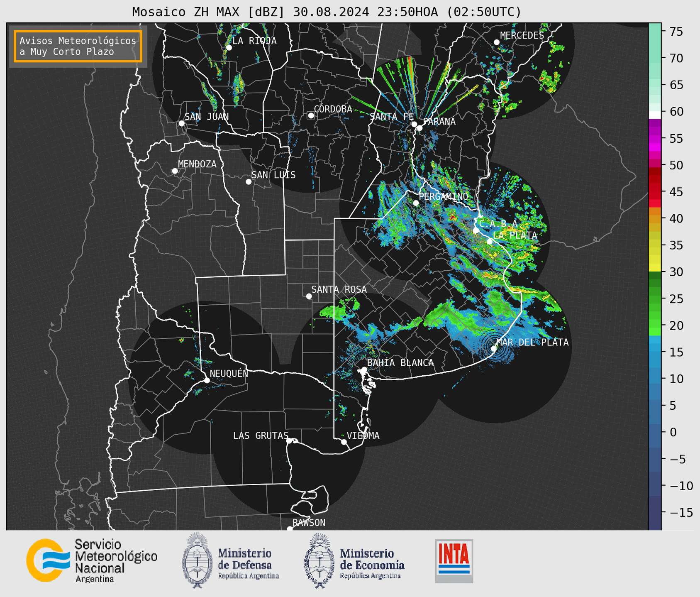Click the Ministerio de Defensa emblem
Viewport: 700px width, 597px height.
pyautogui.click(x=197, y=560)
